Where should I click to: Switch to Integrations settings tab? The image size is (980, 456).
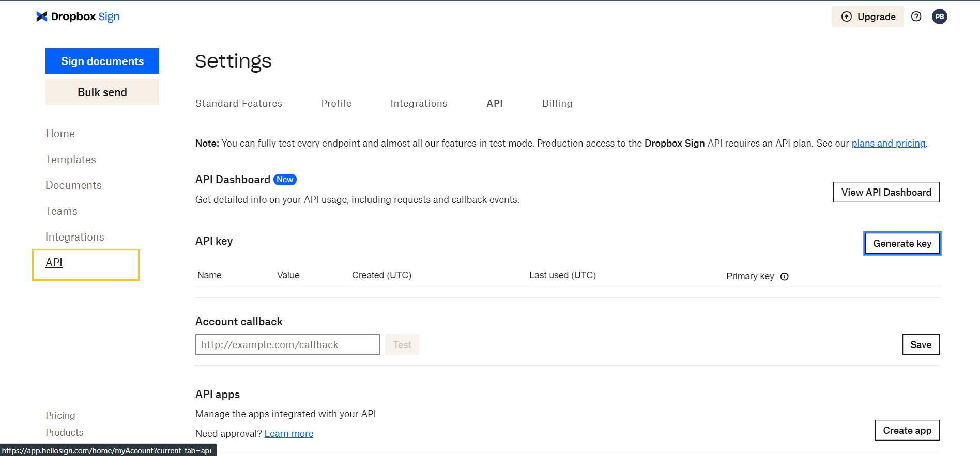point(419,103)
